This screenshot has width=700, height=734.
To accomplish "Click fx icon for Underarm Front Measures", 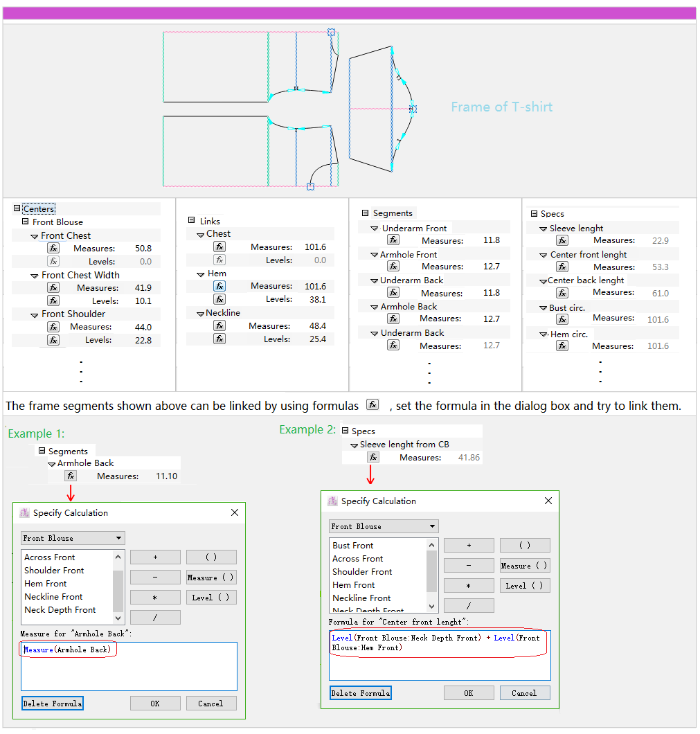I will pos(393,240).
